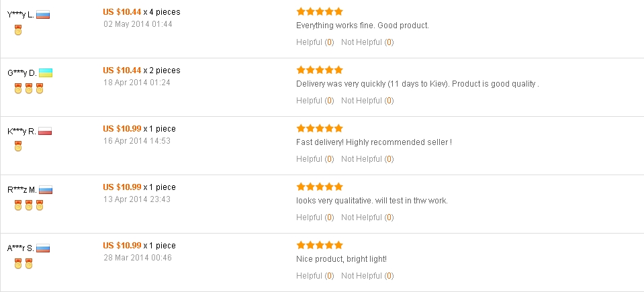Click the medal icon under K***y R.

(x=18, y=147)
